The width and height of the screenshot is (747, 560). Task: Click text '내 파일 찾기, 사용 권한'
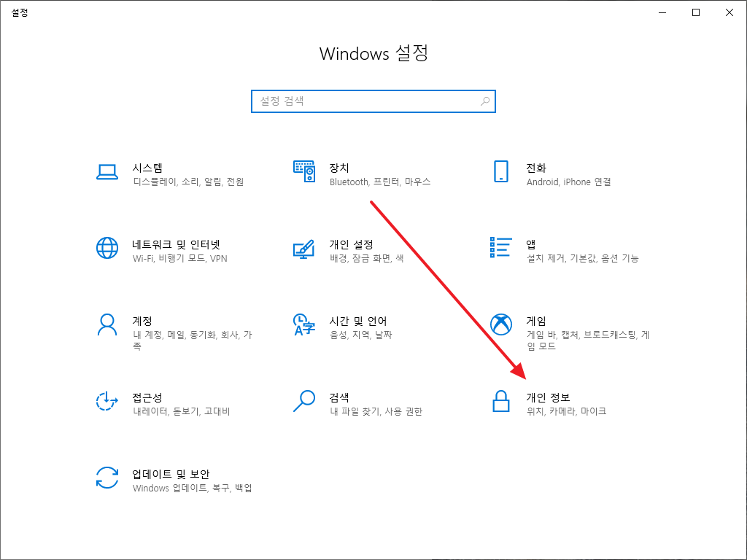[x=376, y=411]
